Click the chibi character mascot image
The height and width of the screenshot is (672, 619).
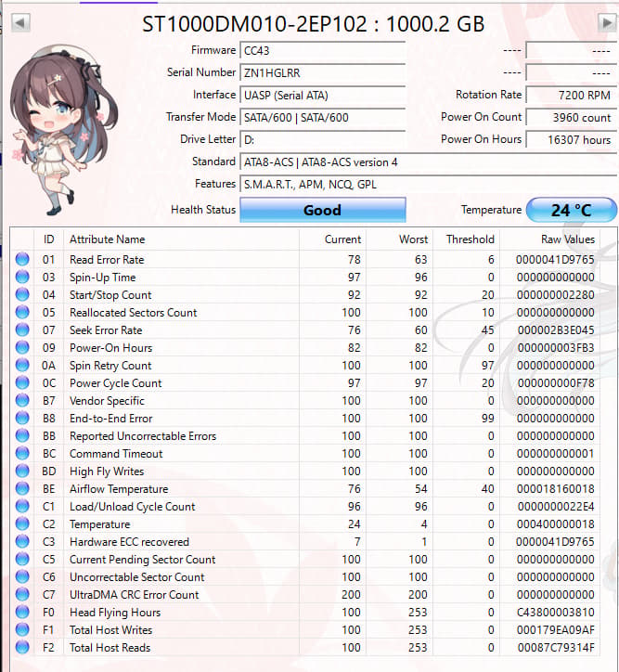63,131
